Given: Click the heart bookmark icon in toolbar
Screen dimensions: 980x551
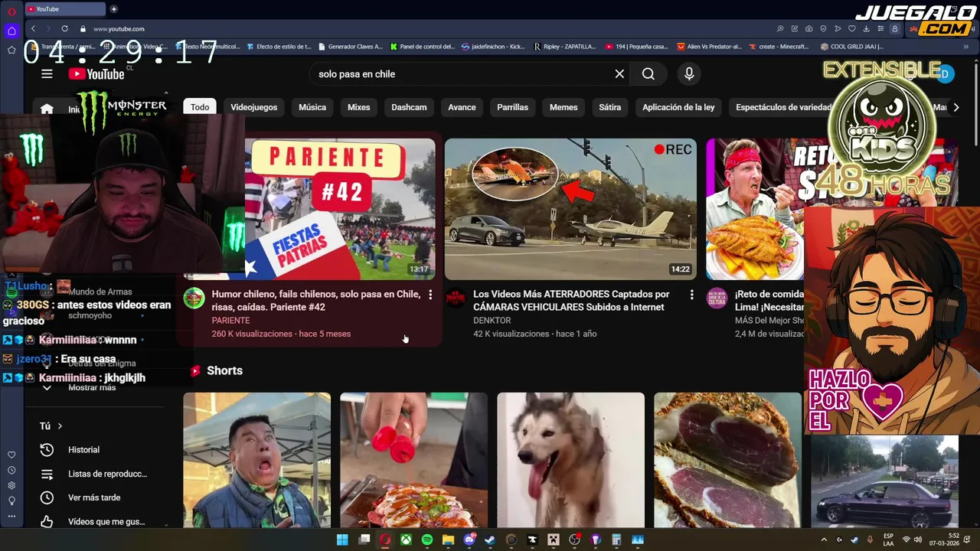Looking at the screenshot, I should [851, 29].
